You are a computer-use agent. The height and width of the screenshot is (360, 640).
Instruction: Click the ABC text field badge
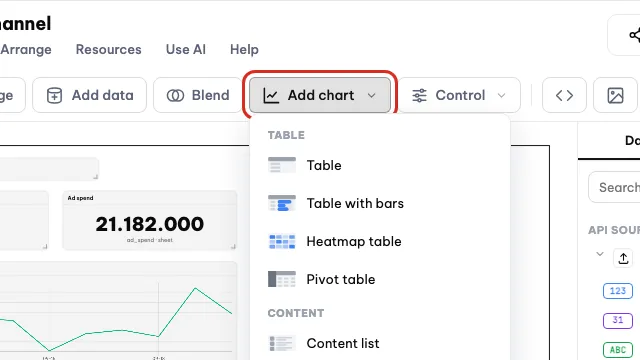click(x=618, y=349)
